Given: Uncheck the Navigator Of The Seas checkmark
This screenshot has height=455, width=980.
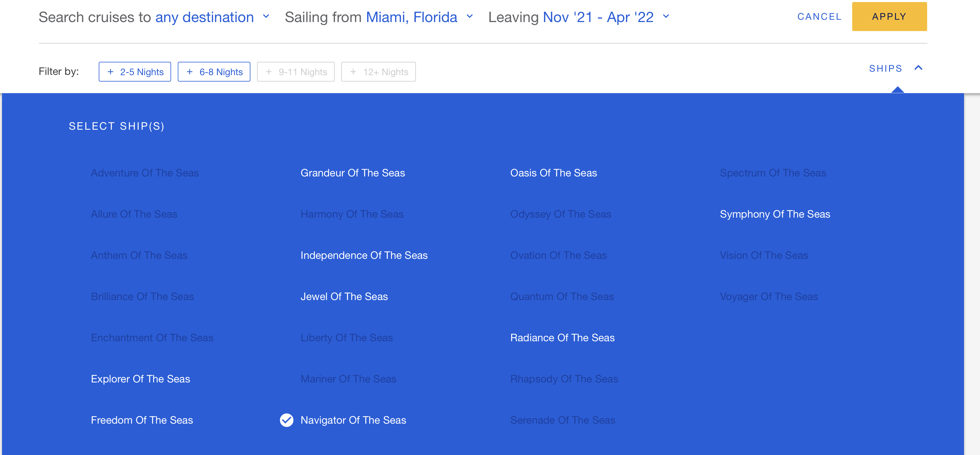Looking at the screenshot, I should tap(286, 420).
